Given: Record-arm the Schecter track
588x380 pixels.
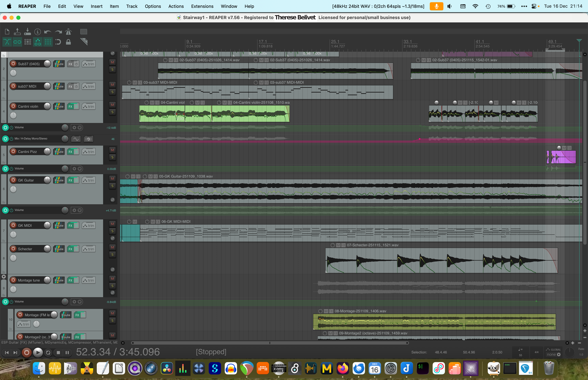Looking at the screenshot, I should click(x=13, y=249).
